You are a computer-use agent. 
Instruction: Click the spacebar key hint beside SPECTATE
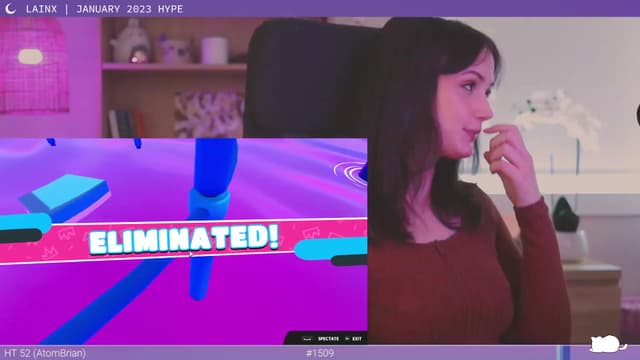[307, 339]
